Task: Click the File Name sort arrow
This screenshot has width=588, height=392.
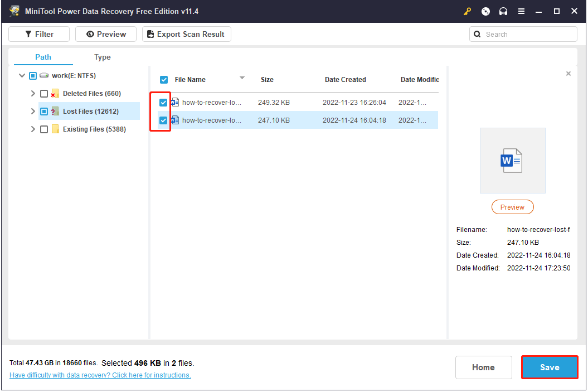Action: (x=242, y=78)
